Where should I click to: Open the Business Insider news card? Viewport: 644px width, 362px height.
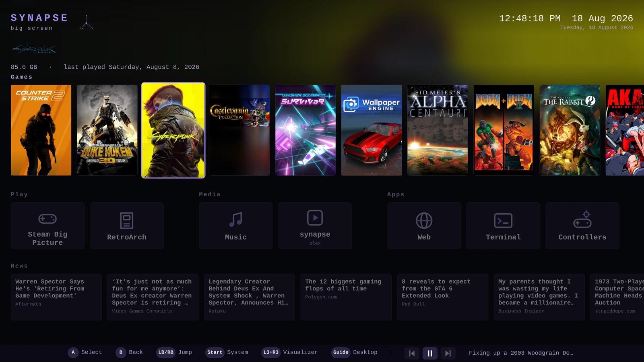539,297
